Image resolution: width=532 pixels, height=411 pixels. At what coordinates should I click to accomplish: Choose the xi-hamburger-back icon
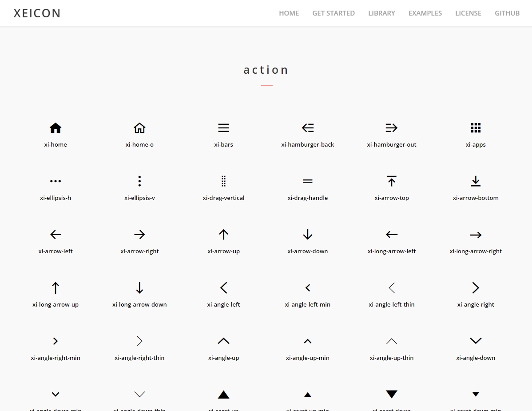[x=308, y=128]
